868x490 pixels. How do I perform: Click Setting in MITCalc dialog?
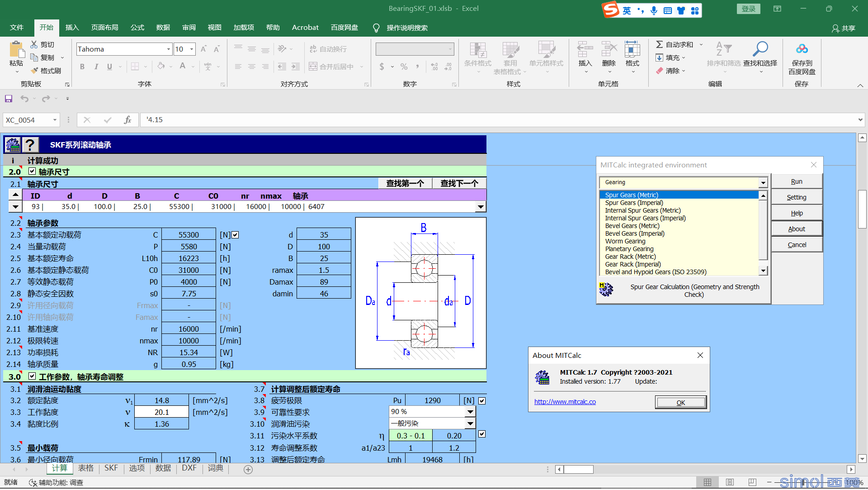(x=797, y=197)
